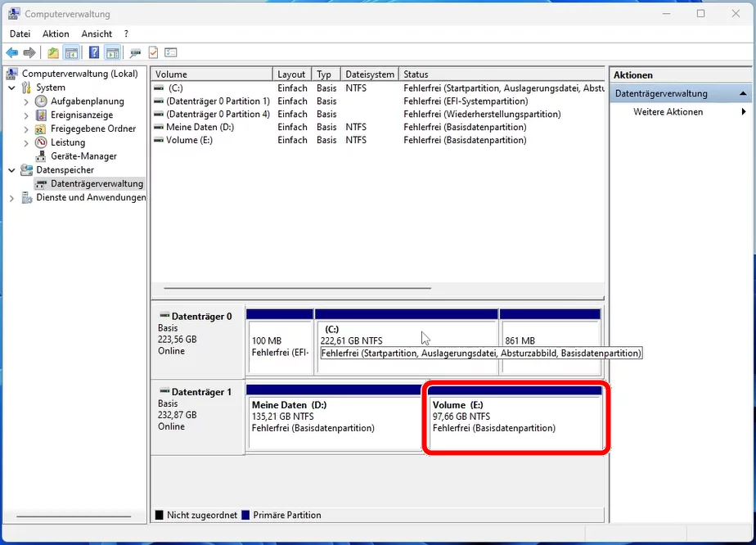756x545 pixels.
Task: Select Computerverwaltung (Lokal) root node
Action: click(x=80, y=74)
